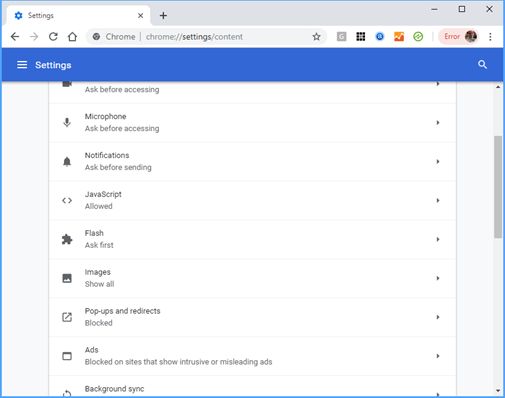
Task: Expand Ads settings arrow
Action: pyautogui.click(x=438, y=356)
